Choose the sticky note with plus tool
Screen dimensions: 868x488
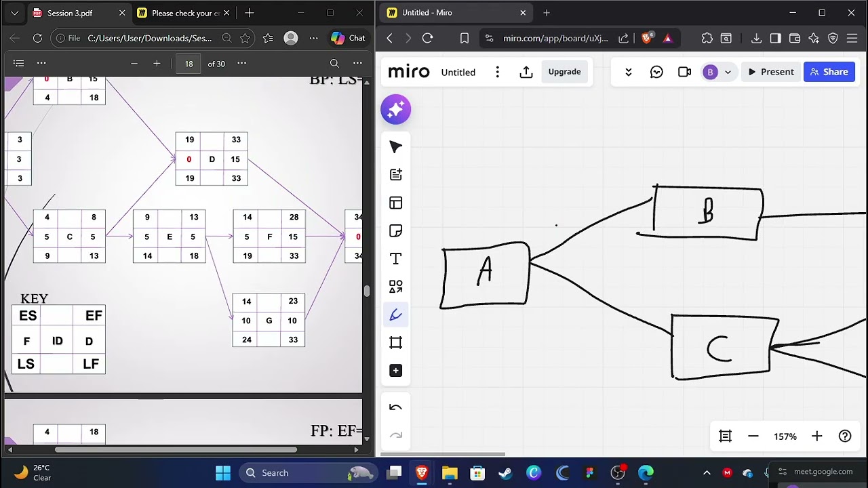pyautogui.click(x=396, y=175)
